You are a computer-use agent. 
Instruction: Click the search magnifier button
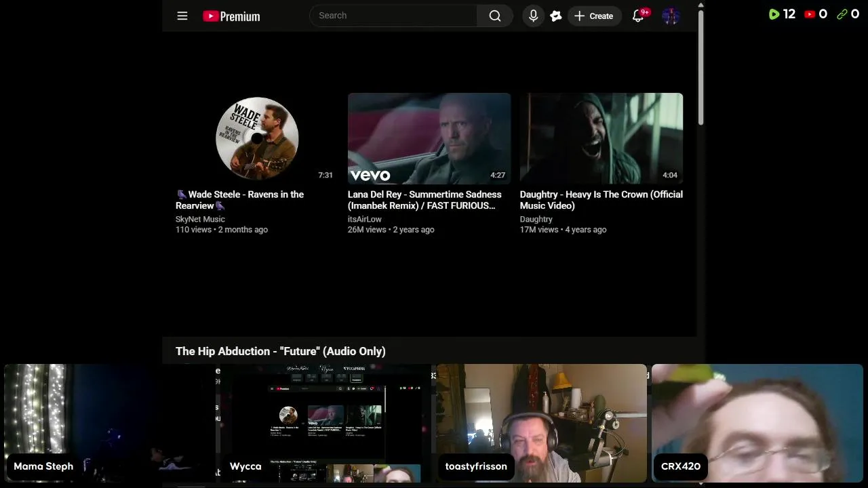point(495,16)
